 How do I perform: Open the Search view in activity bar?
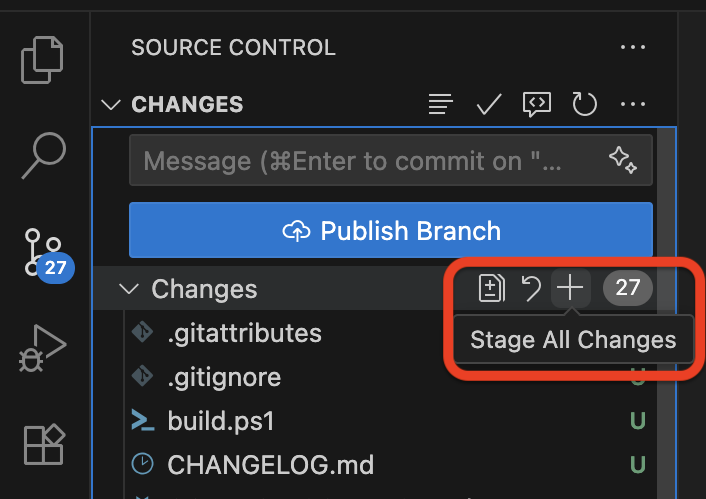[x=43, y=153]
